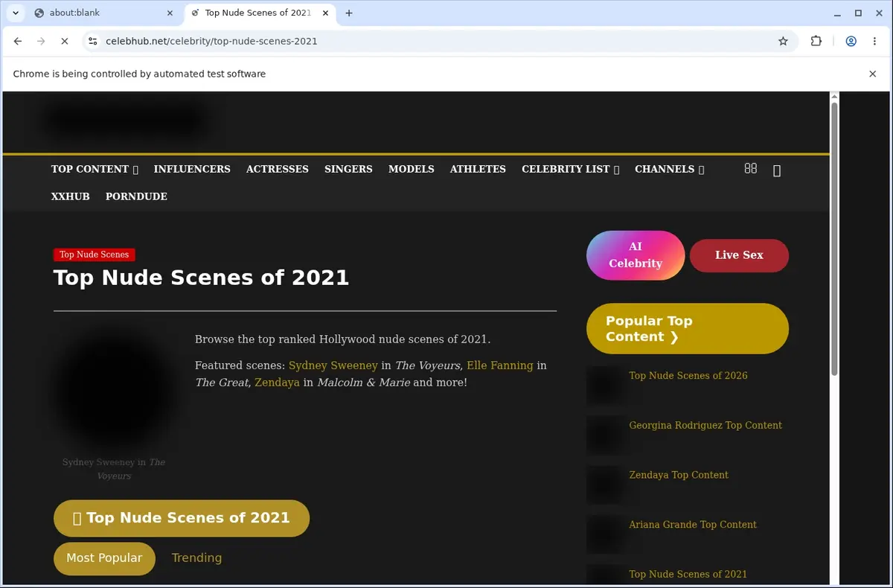Click the page heading Top Nude Scenes of 2021
The width and height of the screenshot is (893, 588).
tap(201, 278)
